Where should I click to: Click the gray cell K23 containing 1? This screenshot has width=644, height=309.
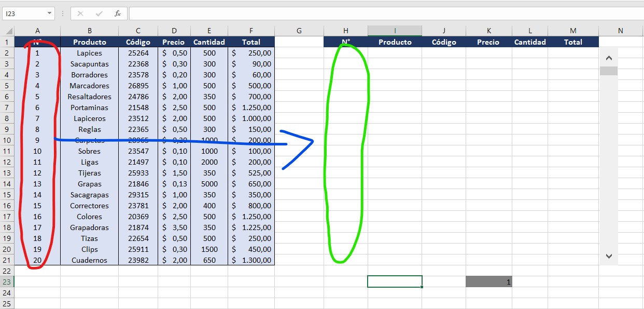coord(488,281)
